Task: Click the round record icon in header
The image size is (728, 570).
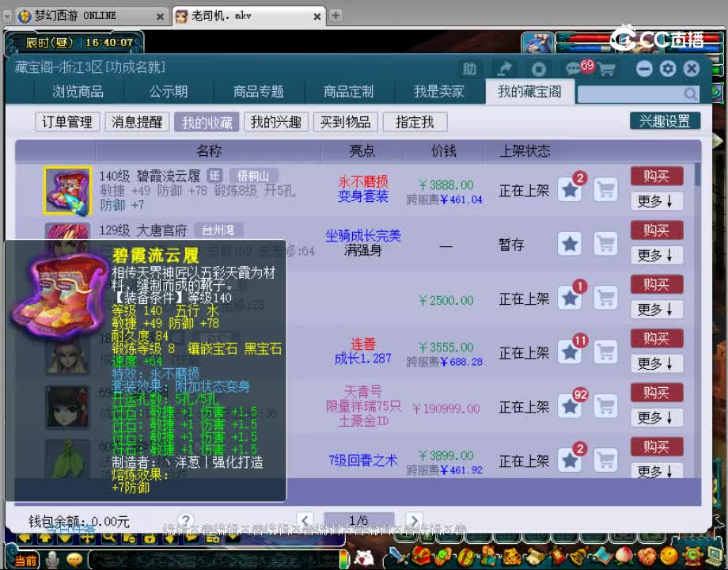Action: [x=539, y=69]
